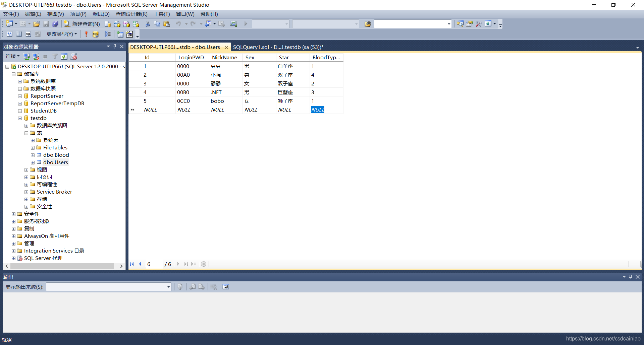
Task: Open the Properties window icon
Action: 470,24
